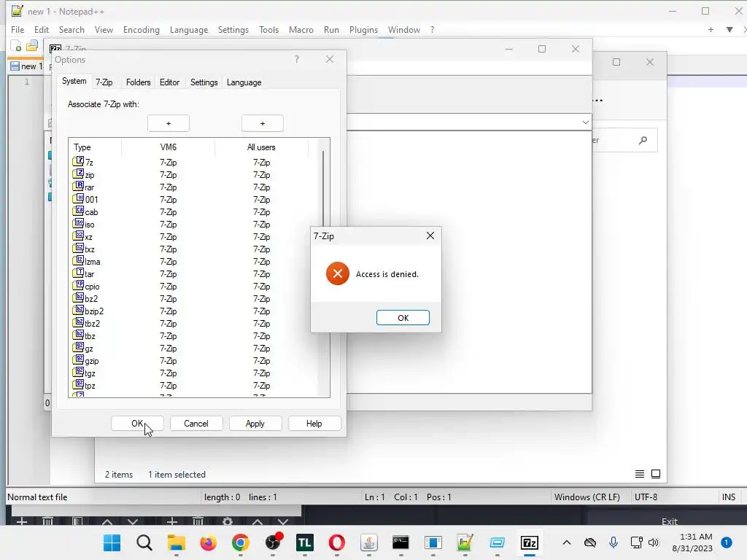The height and width of the screenshot is (560, 747).
Task: Select the tgz file type icon
Action: click(78, 372)
